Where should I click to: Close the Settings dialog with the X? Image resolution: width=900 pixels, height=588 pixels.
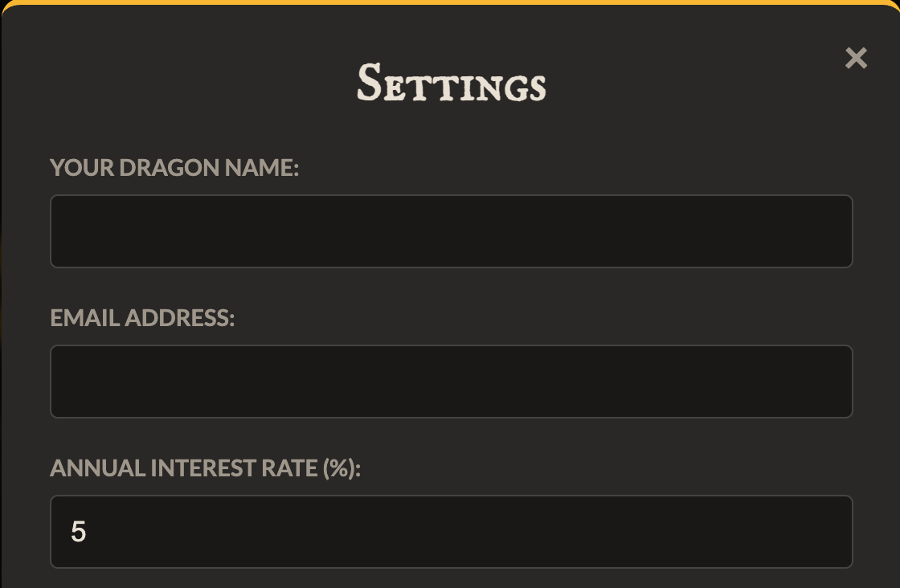pyautogui.click(x=855, y=57)
